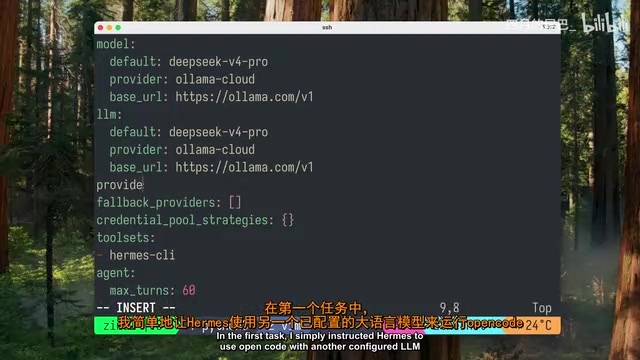Image resolution: width=640 pixels, height=360 pixels.
Task: Maximize the ssh terminal with green button
Action: (118, 27)
